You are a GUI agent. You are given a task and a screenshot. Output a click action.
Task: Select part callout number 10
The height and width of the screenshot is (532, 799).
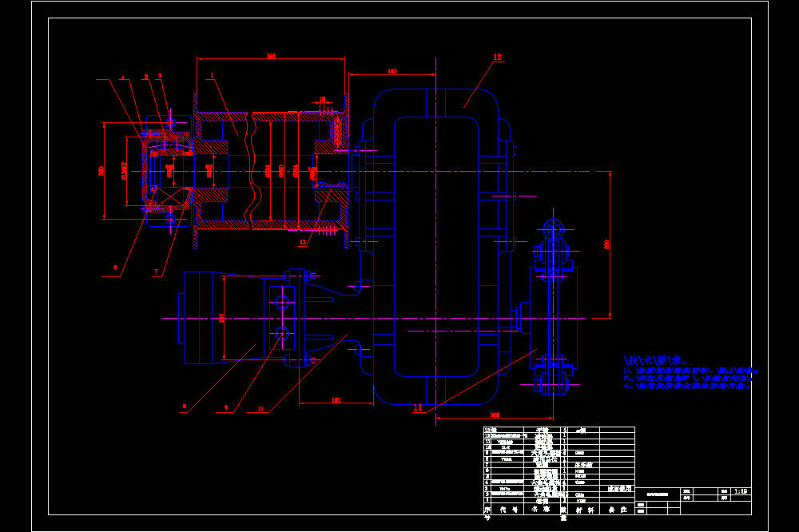(x=260, y=409)
